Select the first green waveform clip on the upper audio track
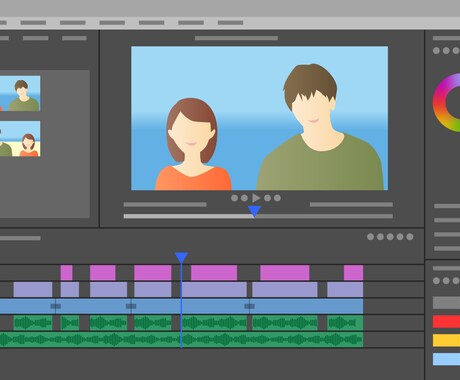Screen dimensions: 460x380 (33, 323)
